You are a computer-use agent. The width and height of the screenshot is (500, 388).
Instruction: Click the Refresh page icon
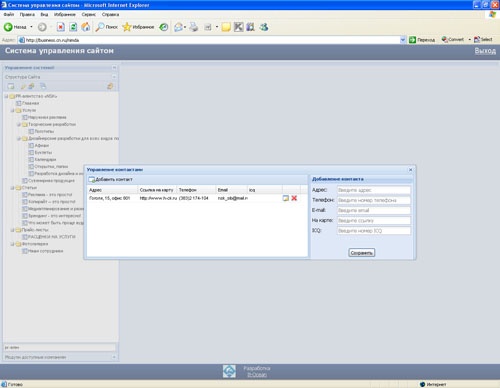pyautogui.click(x=73, y=27)
